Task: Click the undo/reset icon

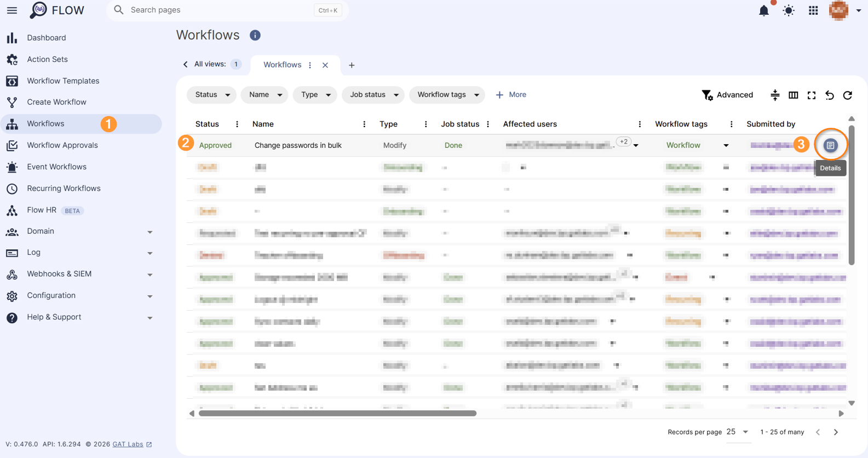Action: [830, 95]
